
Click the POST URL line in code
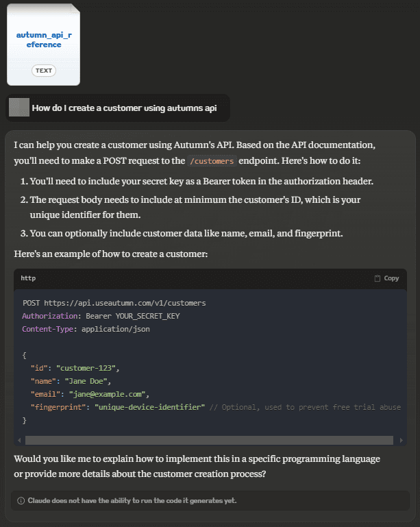click(x=114, y=303)
